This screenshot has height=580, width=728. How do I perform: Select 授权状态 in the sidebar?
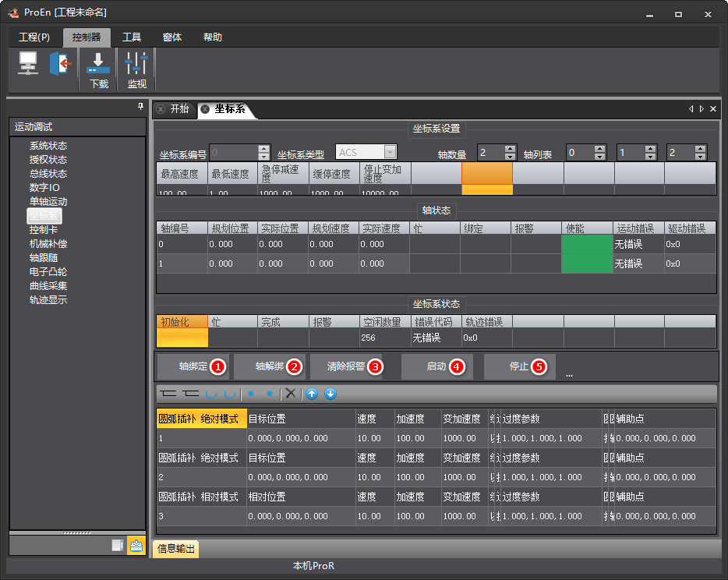(x=48, y=159)
